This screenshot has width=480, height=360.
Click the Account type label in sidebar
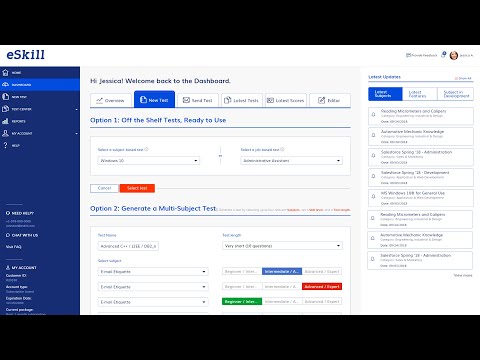point(17,287)
